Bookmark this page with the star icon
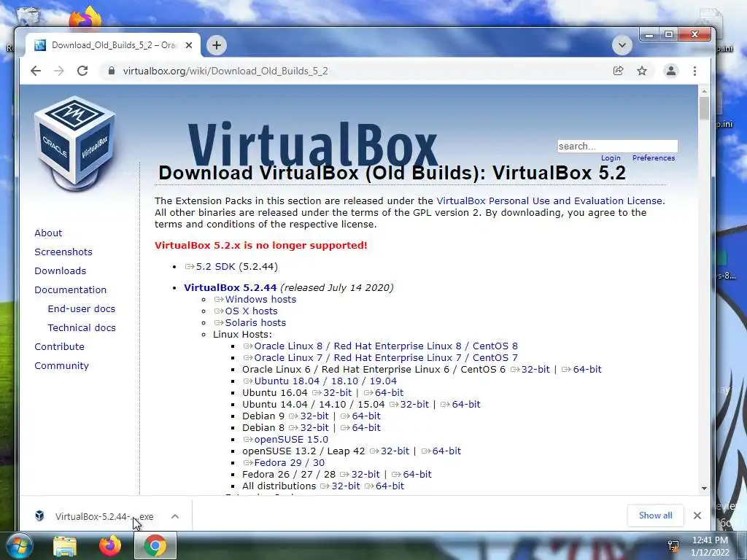Screen dimensions: 747x560 tap(642, 71)
